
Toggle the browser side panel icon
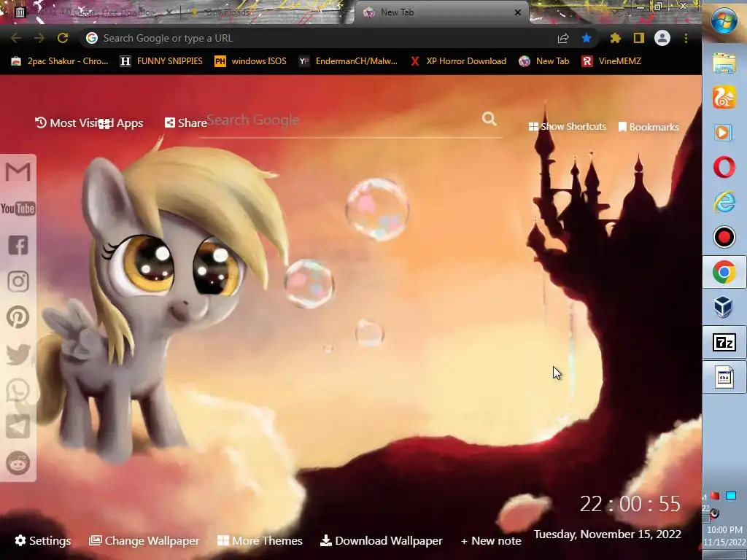639,38
